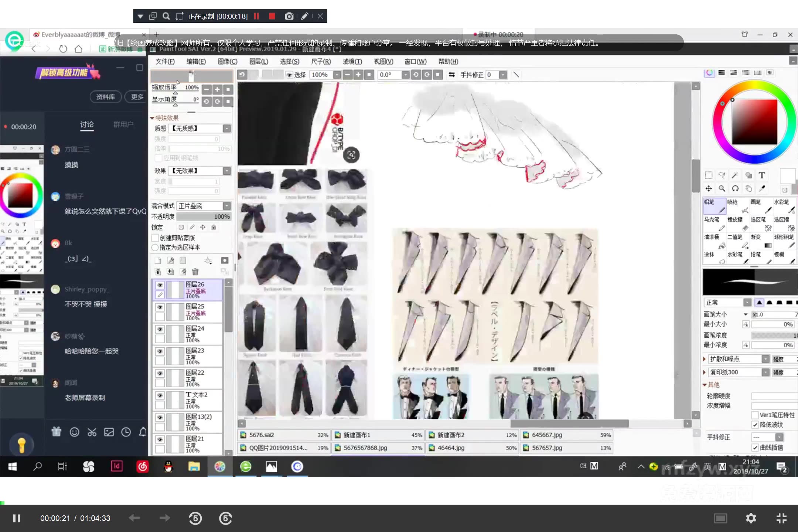The height and width of the screenshot is (532, 798).
Task: Open gift icon in chat toolbar
Action: point(56,432)
